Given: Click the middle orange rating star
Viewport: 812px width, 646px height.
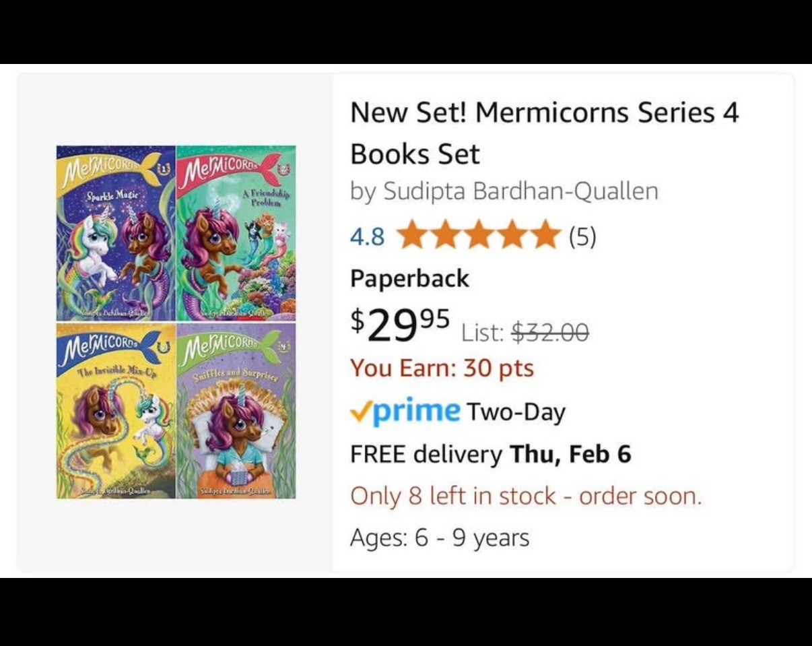Looking at the screenshot, I should [478, 236].
